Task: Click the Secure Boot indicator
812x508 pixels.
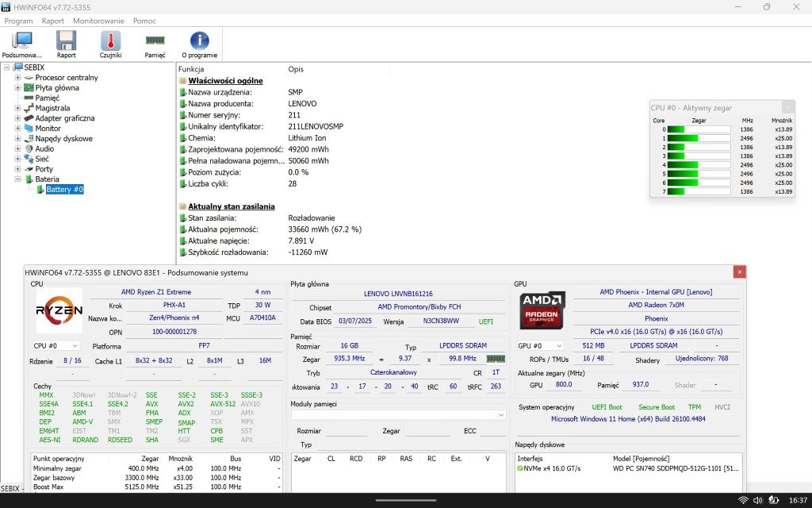Action: coord(656,407)
